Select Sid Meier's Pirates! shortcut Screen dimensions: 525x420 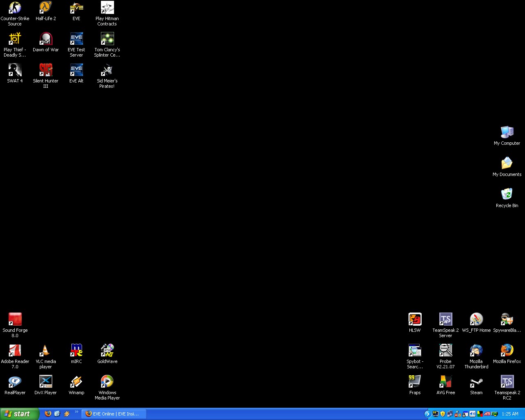pos(107,76)
